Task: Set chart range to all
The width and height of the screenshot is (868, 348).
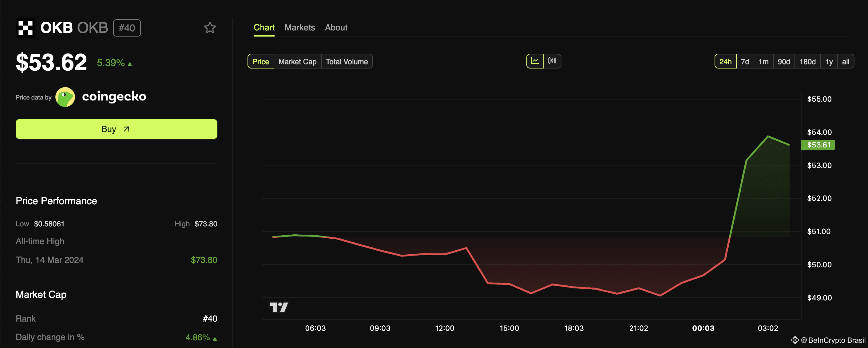Action: [x=846, y=62]
